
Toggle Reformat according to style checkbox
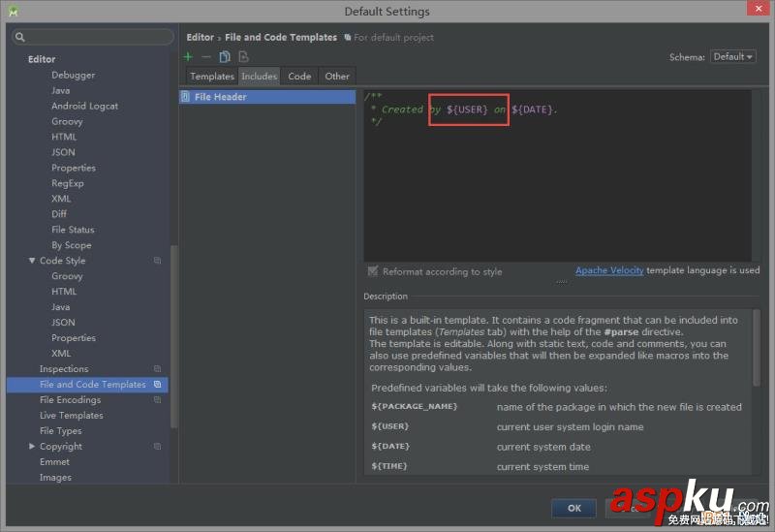click(373, 271)
